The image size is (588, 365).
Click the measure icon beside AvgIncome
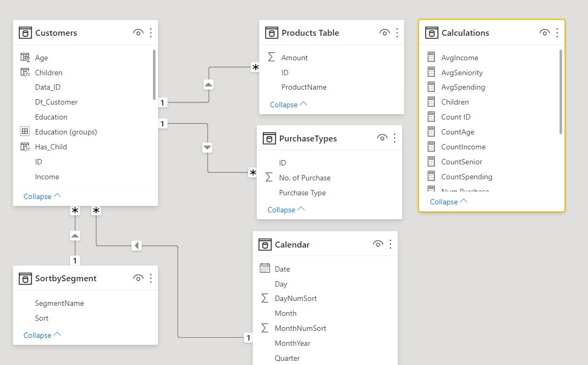[432, 58]
